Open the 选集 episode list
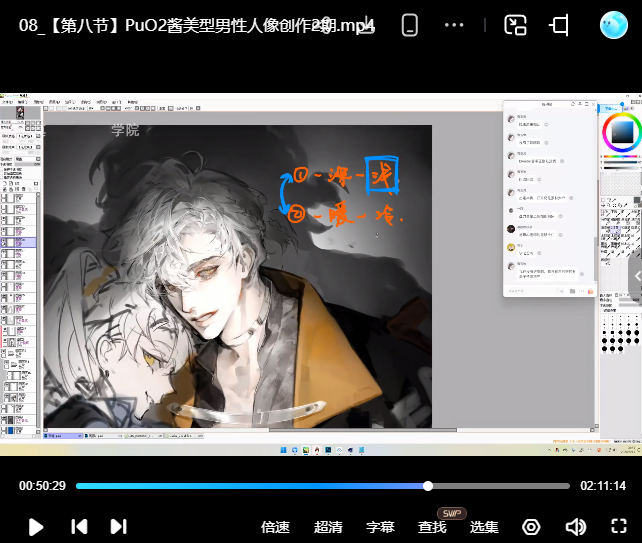 point(484,527)
